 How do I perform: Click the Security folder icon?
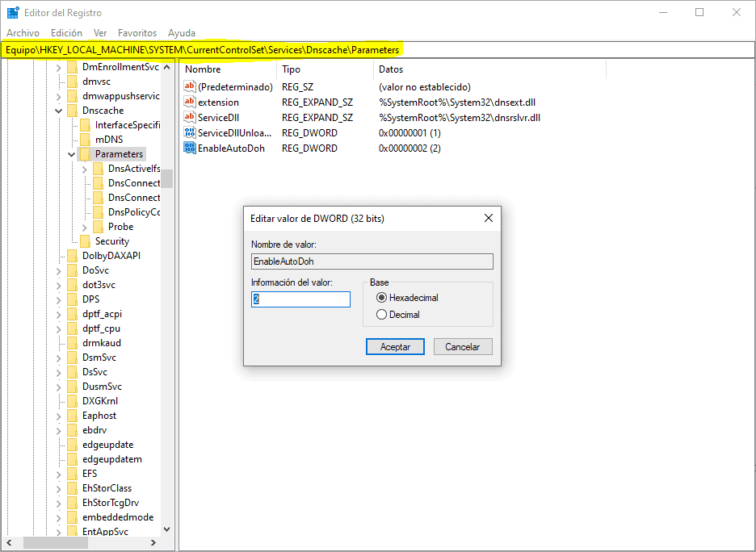point(85,241)
